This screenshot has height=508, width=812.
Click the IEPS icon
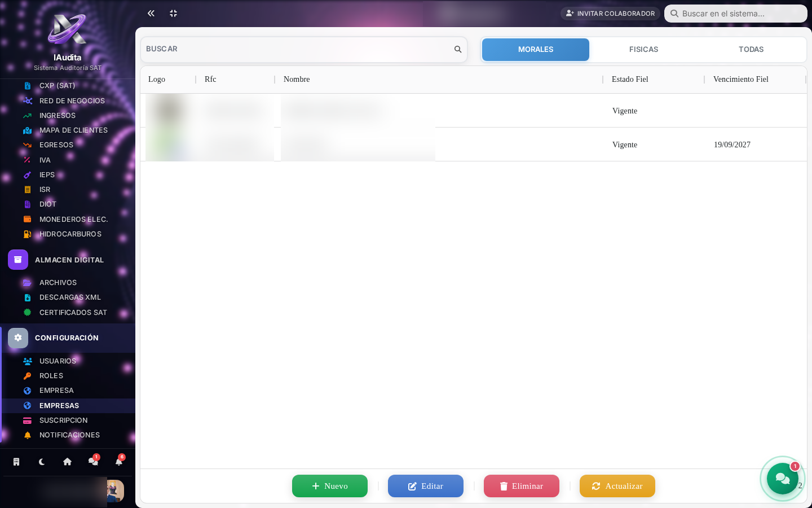point(27,175)
